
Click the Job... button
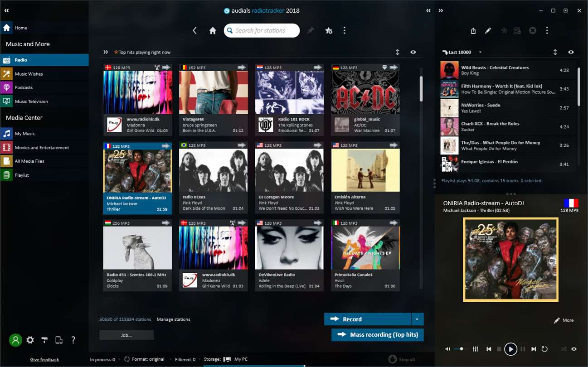tap(126, 335)
